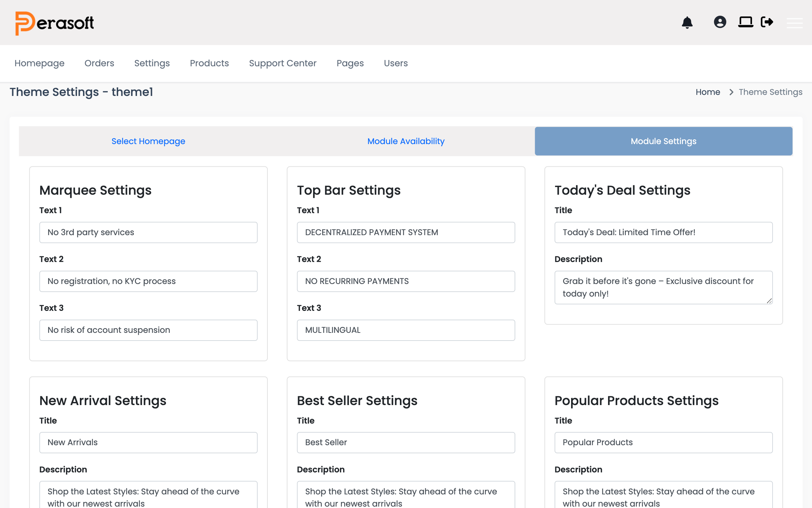Open the Orders menu

[99, 63]
